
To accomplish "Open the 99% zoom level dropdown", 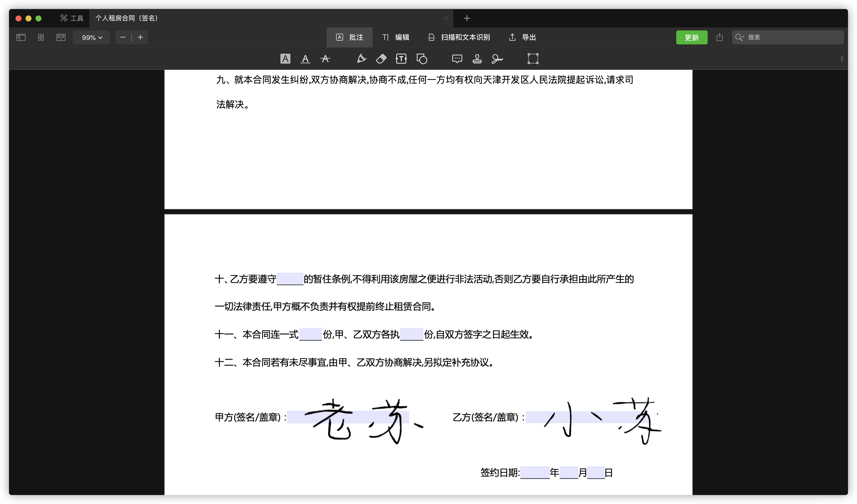I will (91, 37).
